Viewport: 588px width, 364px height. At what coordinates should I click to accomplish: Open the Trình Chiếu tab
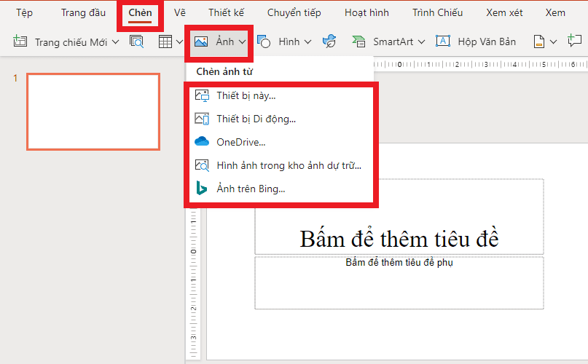[x=438, y=13]
